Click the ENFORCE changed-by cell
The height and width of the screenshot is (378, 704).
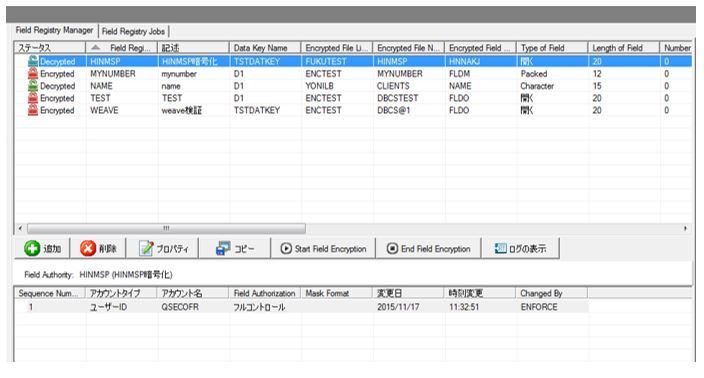pyautogui.click(x=539, y=307)
